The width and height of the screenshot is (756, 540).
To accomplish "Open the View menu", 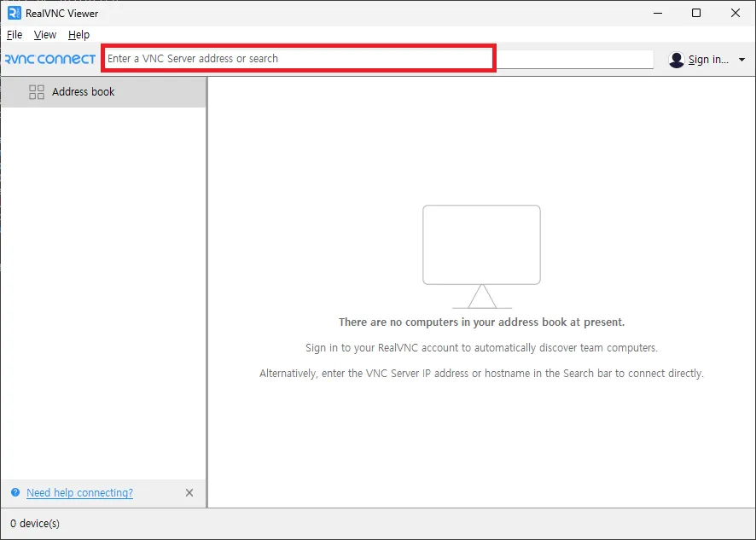I will (44, 35).
